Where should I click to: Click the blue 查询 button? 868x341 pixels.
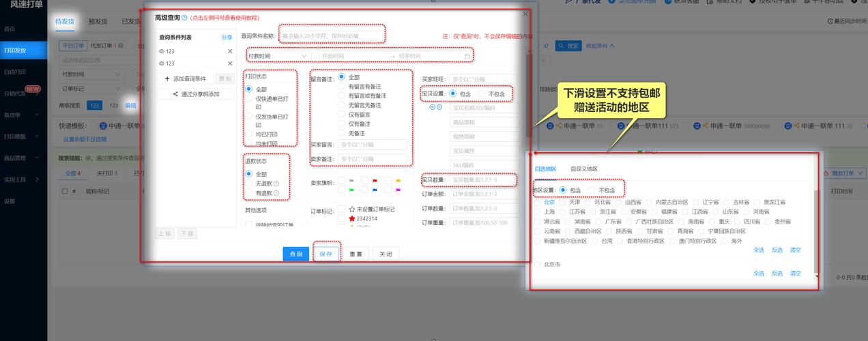[x=295, y=254]
